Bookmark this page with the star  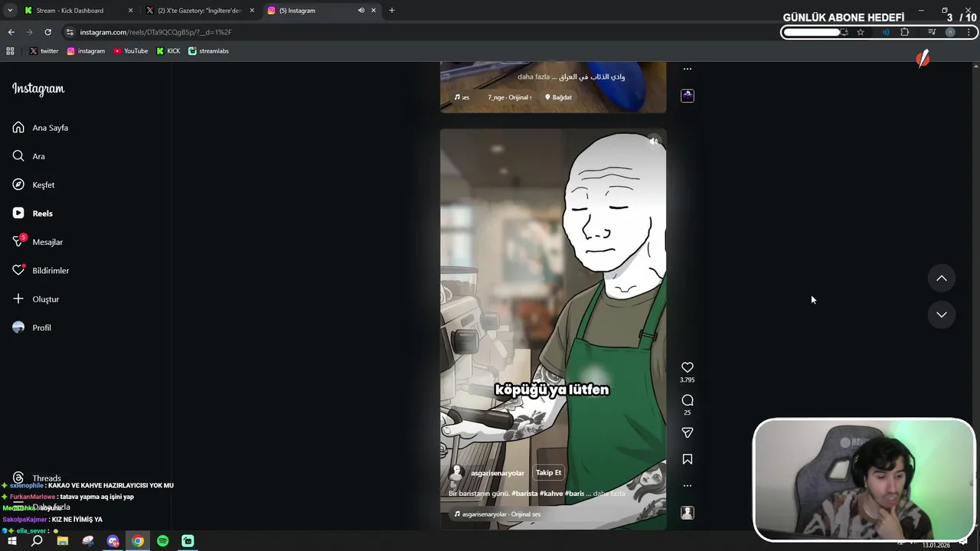click(861, 32)
